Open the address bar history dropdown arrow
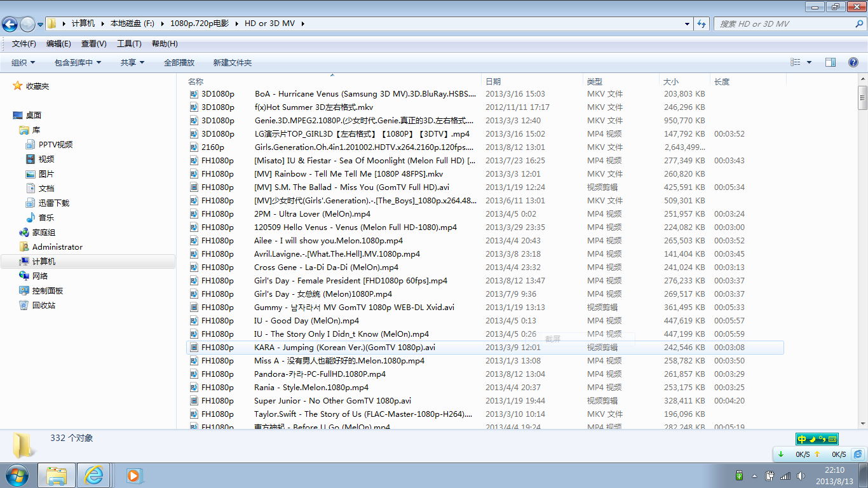This screenshot has width=868, height=488. click(x=687, y=24)
